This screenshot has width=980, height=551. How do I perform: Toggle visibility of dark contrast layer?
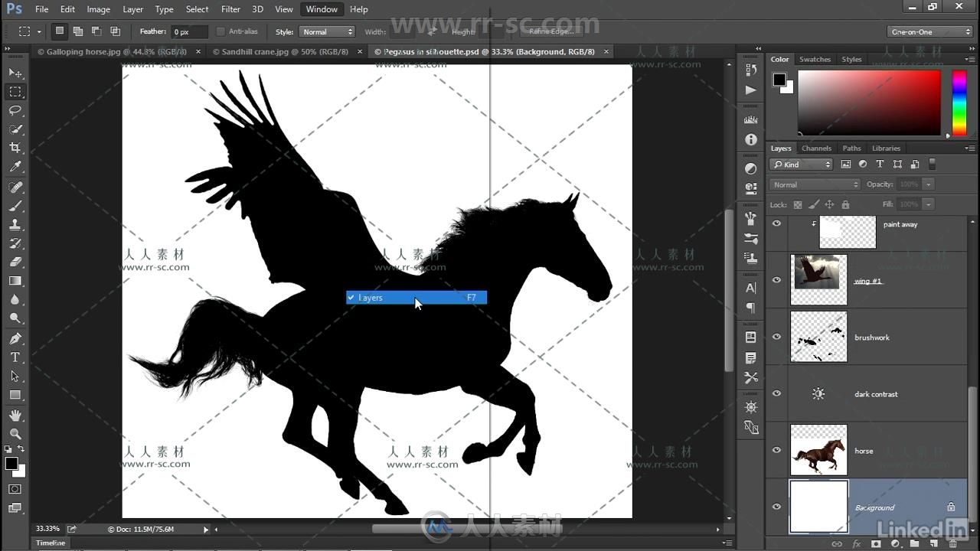pyautogui.click(x=776, y=393)
